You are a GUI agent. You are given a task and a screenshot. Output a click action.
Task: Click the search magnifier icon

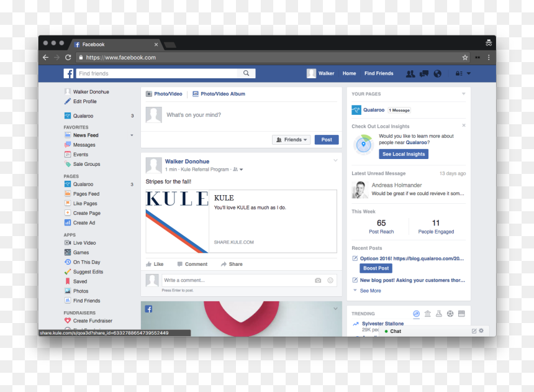click(x=247, y=73)
